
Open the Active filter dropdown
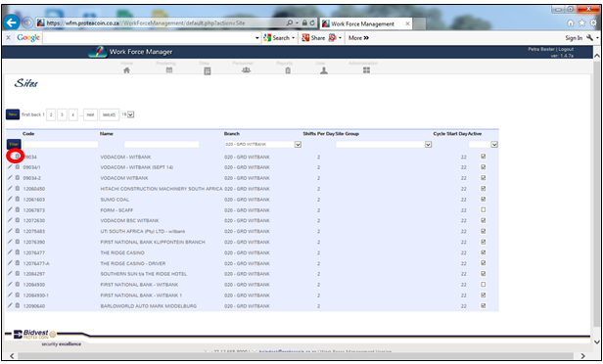(494, 145)
